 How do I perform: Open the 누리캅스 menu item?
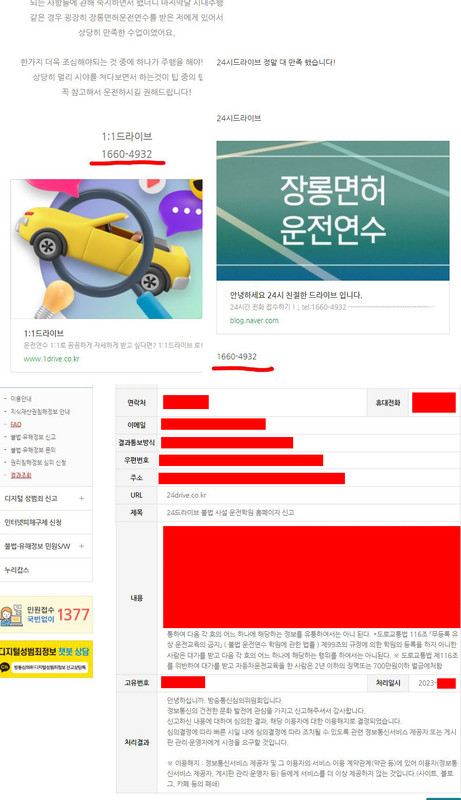17,570
